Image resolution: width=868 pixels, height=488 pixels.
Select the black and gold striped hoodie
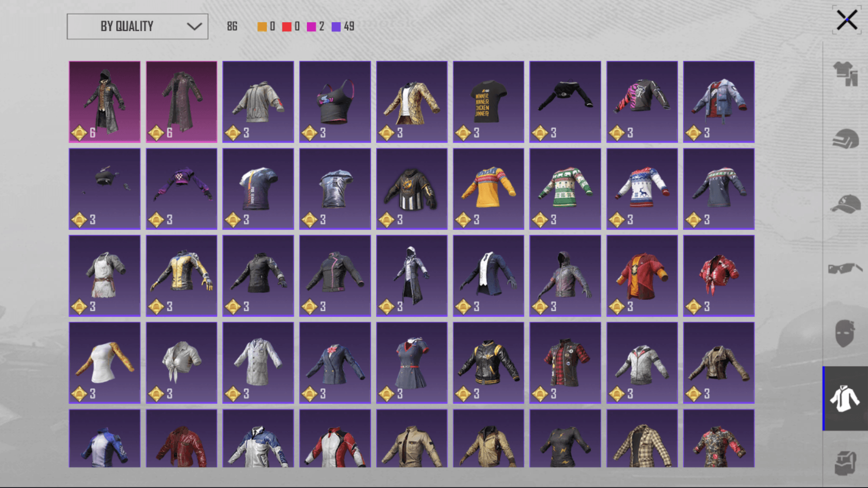tap(412, 189)
